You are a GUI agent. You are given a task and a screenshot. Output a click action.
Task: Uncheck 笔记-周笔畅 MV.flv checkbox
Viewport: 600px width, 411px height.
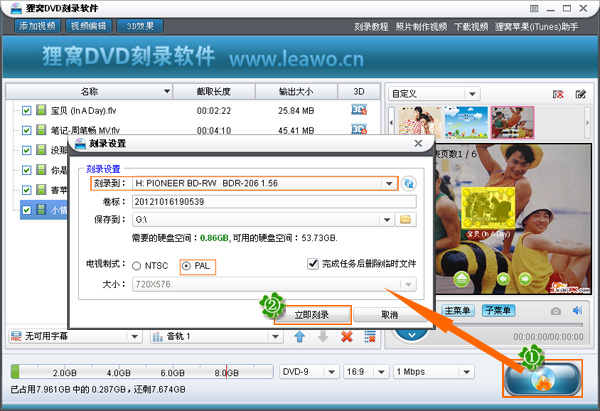[26, 130]
